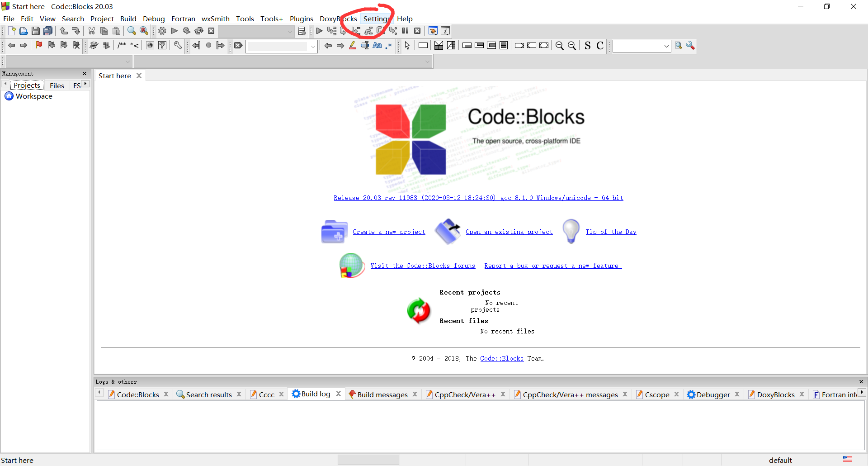Screen dimensions: 868x466
Task: Click Open an existing project link
Action: (509, 232)
